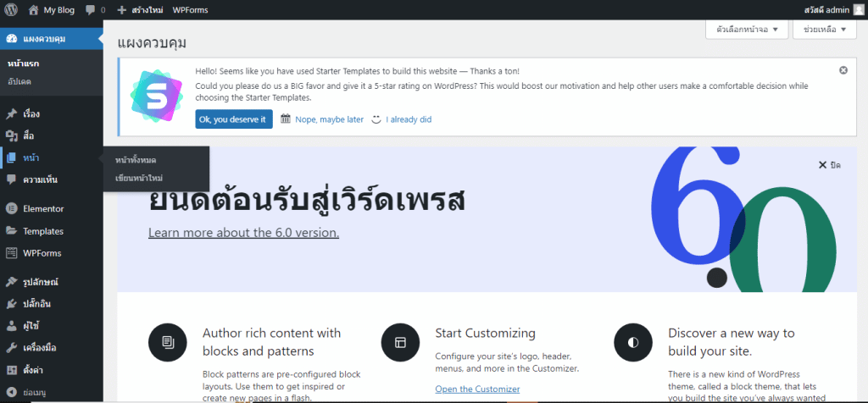Click the WordPress logo in admin bar

click(x=11, y=9)
